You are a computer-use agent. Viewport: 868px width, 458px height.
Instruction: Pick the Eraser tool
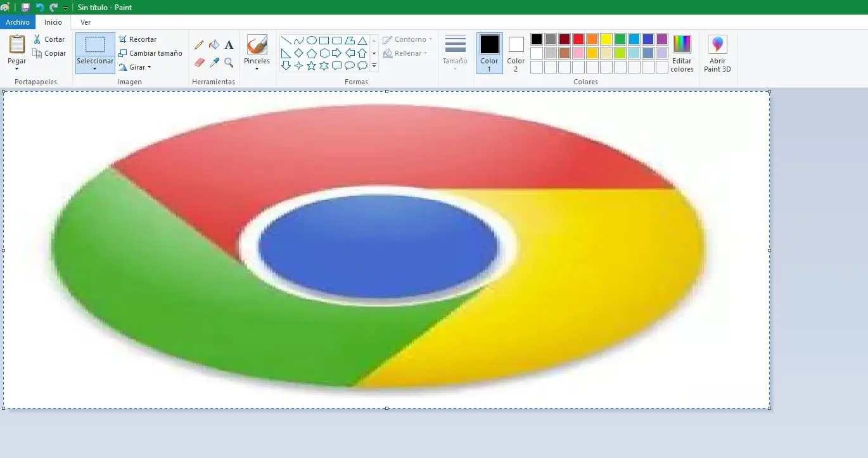point(199,63)
